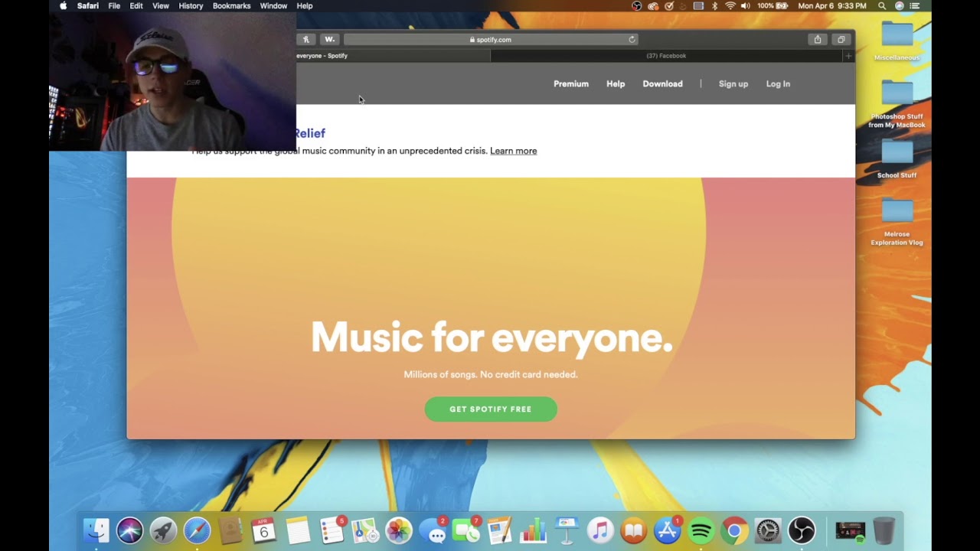
Task: Click Learn more link
Action: 513,151
